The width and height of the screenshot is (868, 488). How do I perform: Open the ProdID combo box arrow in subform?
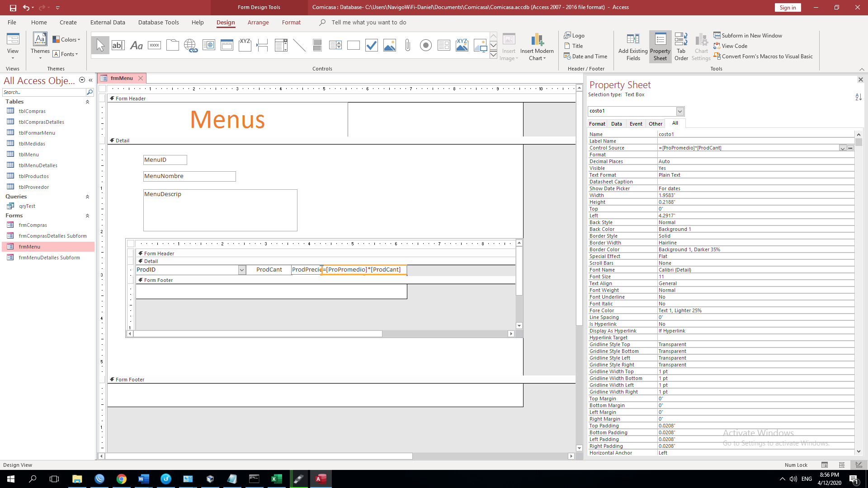pos(242,270)
